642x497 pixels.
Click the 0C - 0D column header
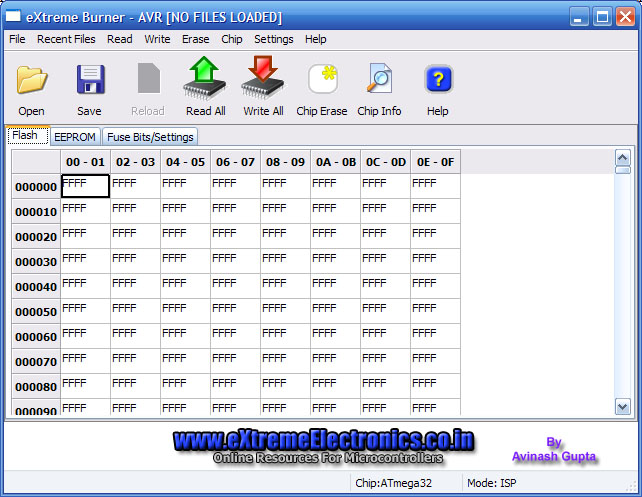[x=385, y=162]
